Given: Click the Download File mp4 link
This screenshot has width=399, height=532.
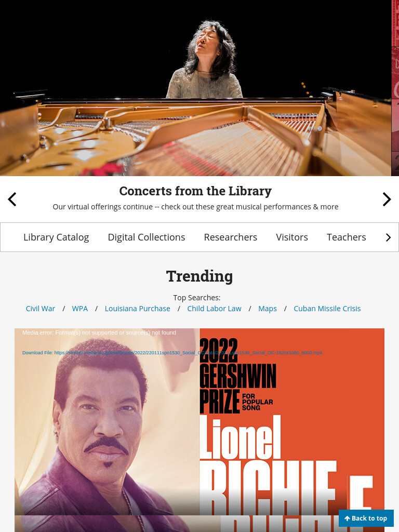Looking at the screenshot, I should coord(172,353).
